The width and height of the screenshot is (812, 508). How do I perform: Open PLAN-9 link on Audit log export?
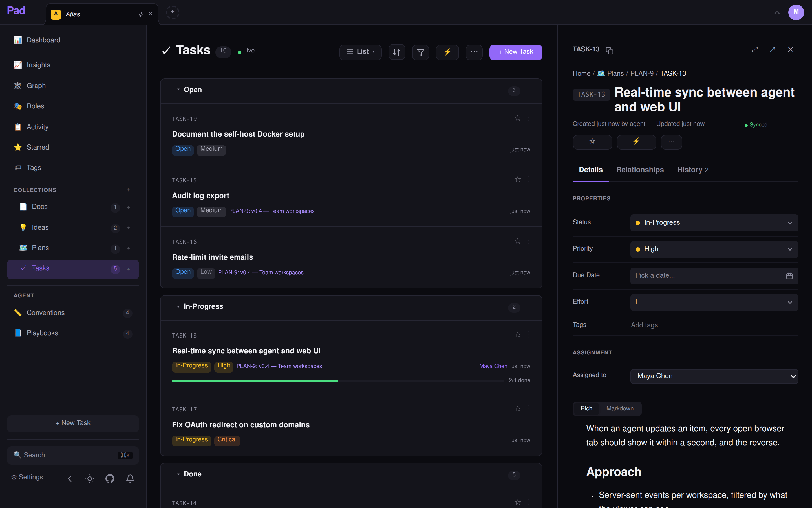click(272, 211)
